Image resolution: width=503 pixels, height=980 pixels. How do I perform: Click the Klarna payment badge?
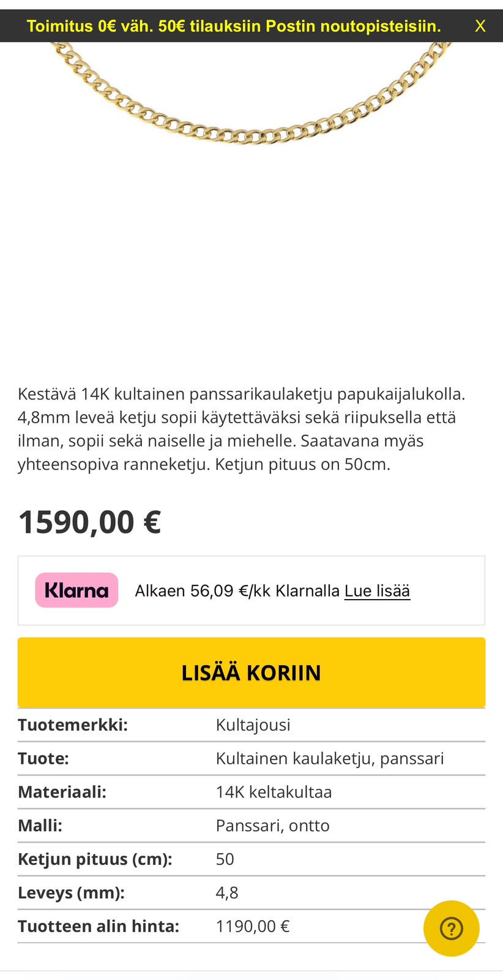[x=76, y=590]
